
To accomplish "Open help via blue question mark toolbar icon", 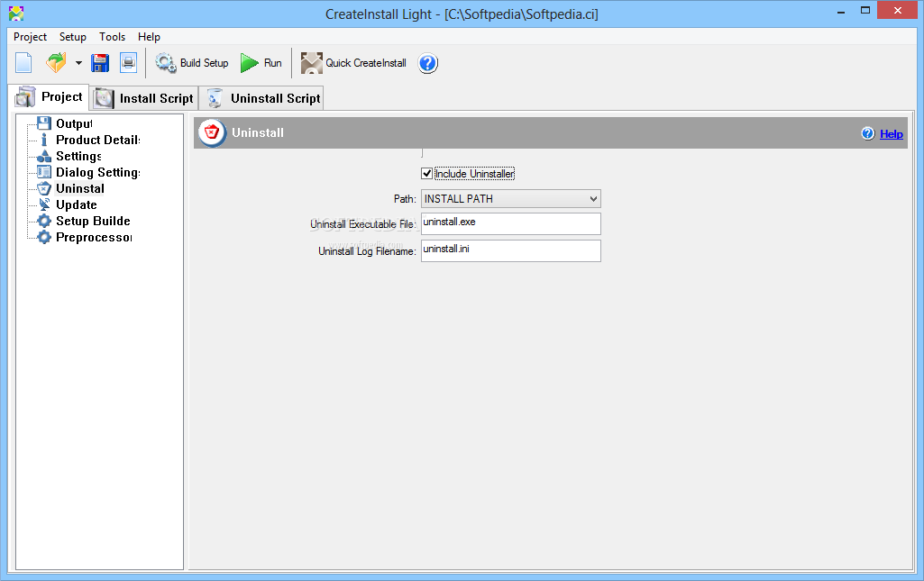I will click(x=428, y=63).
